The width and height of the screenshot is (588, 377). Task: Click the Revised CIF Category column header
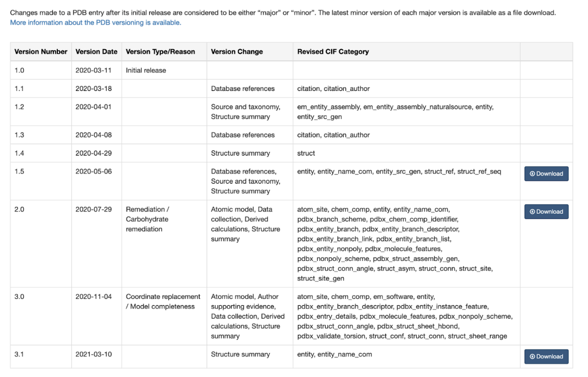point(333,52)
